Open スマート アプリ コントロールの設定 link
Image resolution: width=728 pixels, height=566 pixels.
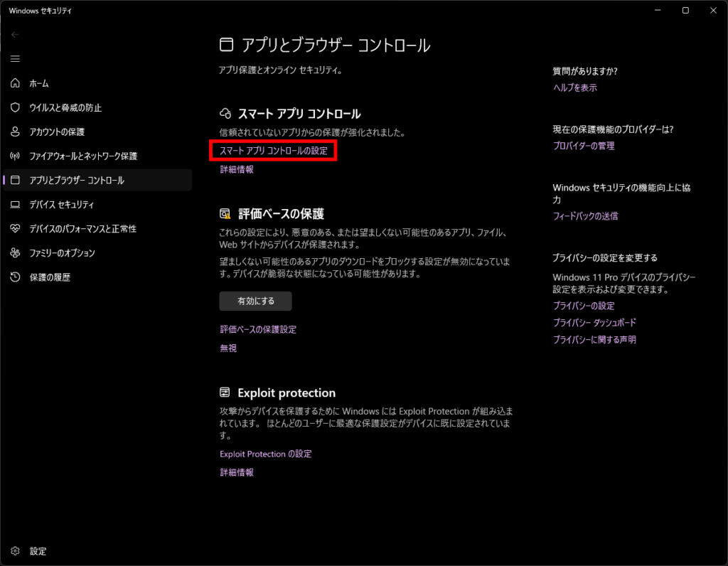tap(274, 151)
